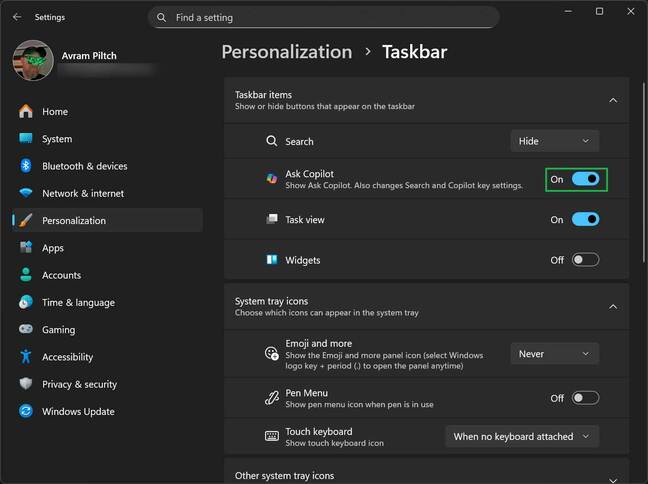648x484 pixels.
Task: Open Accessibility settings
Action: point(107,357)
